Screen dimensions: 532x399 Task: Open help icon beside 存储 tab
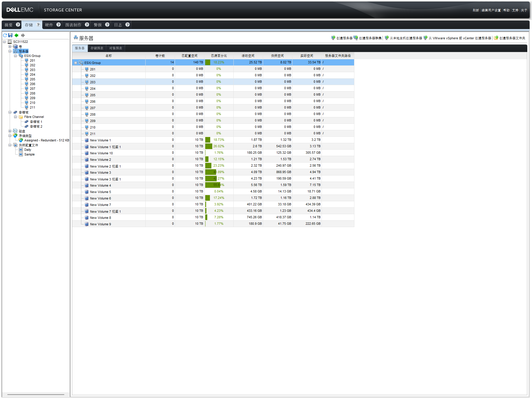click(x=38, y=25)
